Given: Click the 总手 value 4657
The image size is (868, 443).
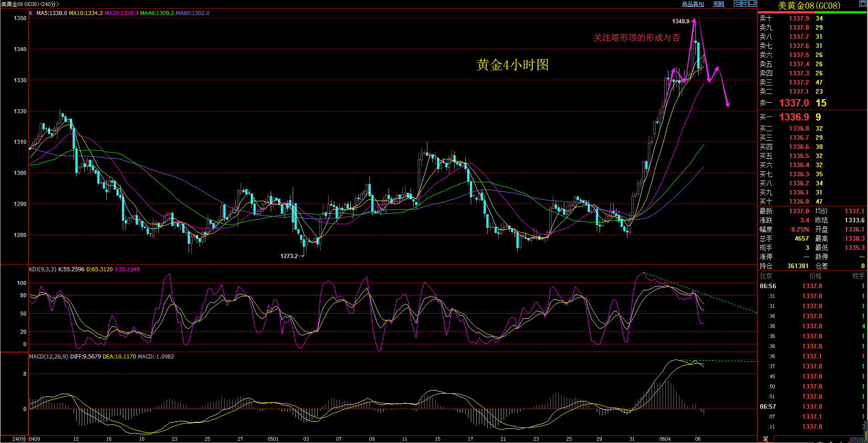Looking at the screenshot, I should 801,238.
